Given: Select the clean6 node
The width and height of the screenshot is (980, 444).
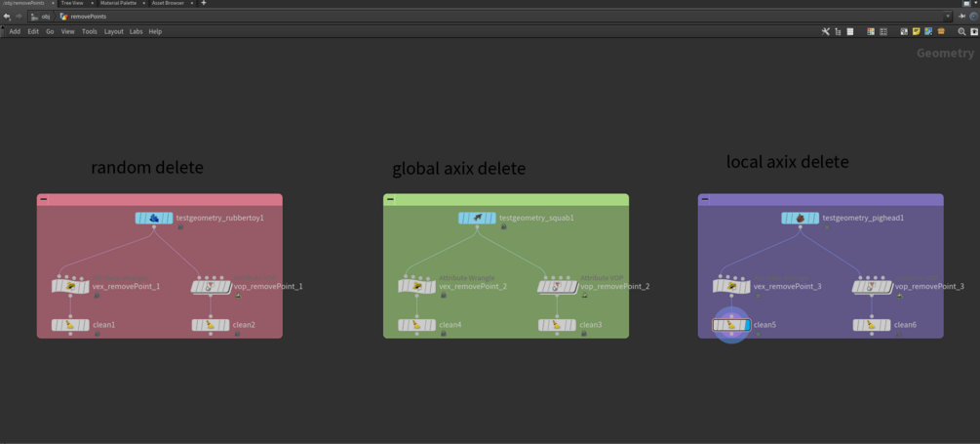Looking at the screenshot, I should (x=872, y=325).
